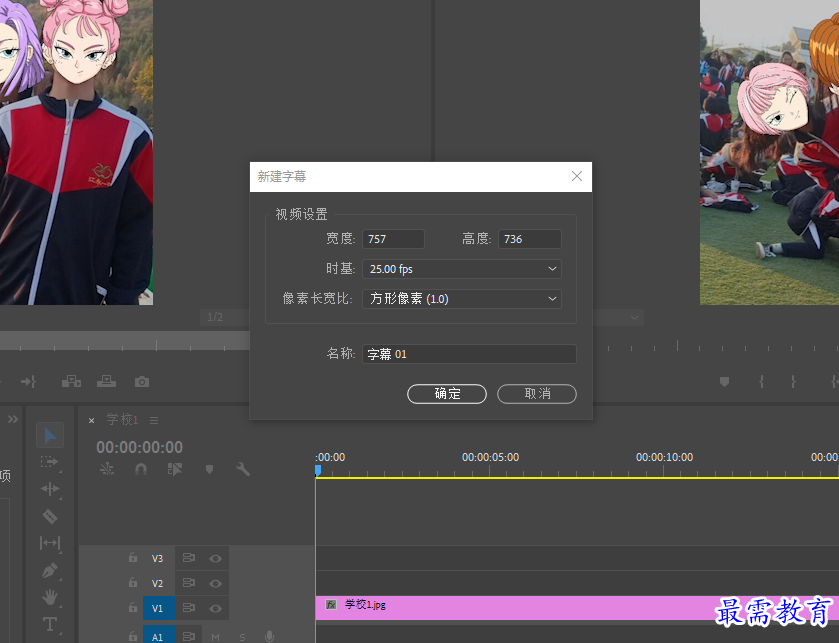
Task: Click the program monitor playground image
Action: tap(769, 152)
